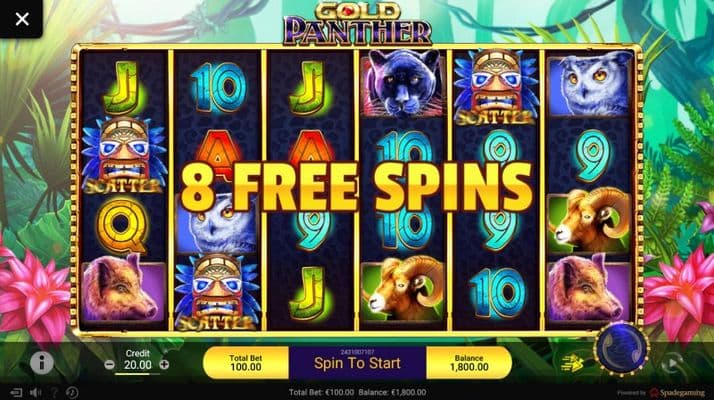This screenshot has height=400, width=714.
Task: Open the Spadegaming logo link
Action: point(677,392)
